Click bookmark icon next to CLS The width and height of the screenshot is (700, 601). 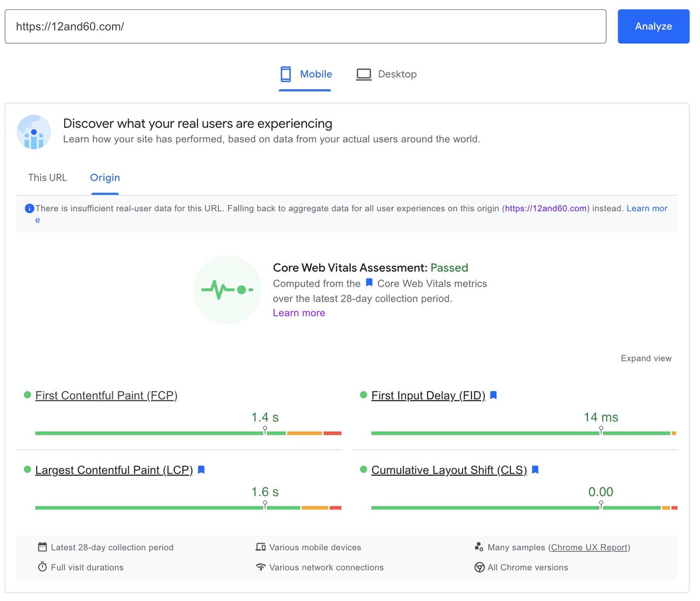(535, 470)
